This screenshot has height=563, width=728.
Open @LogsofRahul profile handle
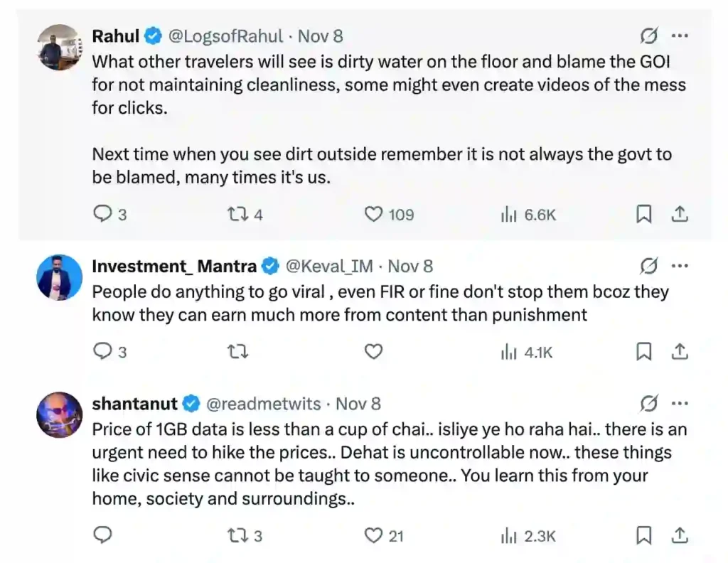(x=225, y=36)
